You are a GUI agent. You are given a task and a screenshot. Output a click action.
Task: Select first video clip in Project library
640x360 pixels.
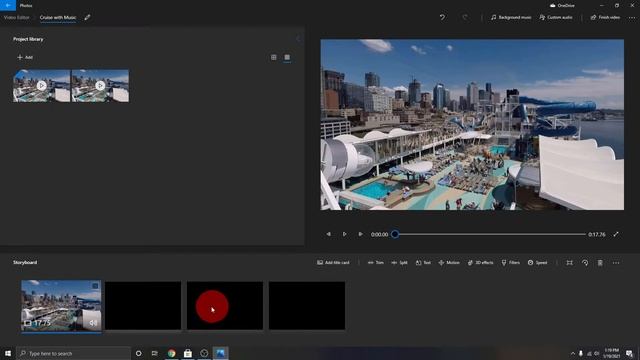(42, 86)
